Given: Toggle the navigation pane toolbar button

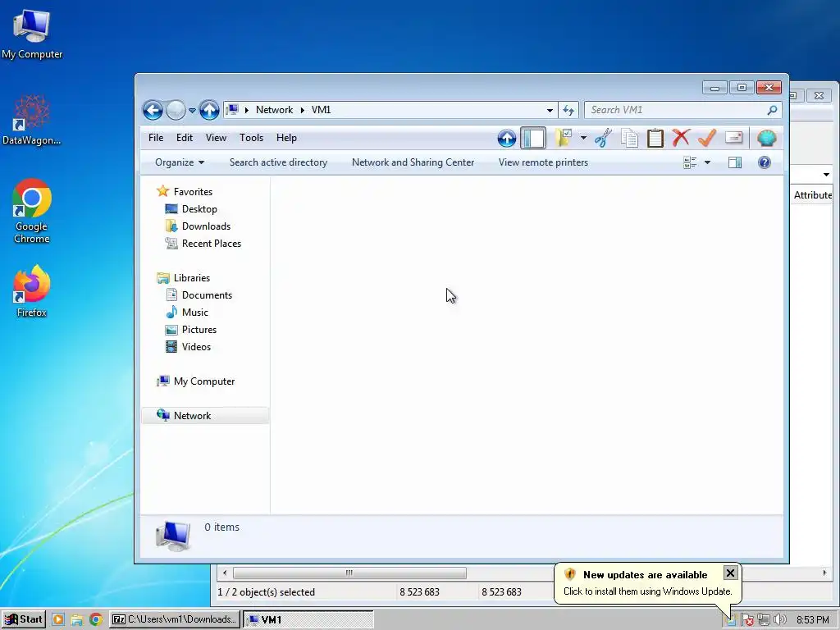Looking at the screenshot, I should pyautogui.click(x=533, y=138).
